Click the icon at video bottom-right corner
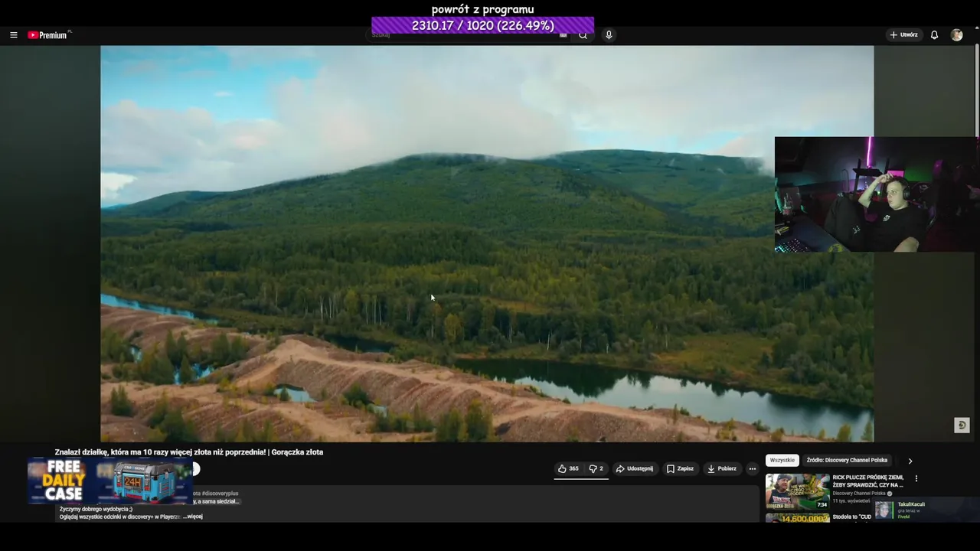The image size is (980, 551). pyautogui.click(x=962, y=425)
